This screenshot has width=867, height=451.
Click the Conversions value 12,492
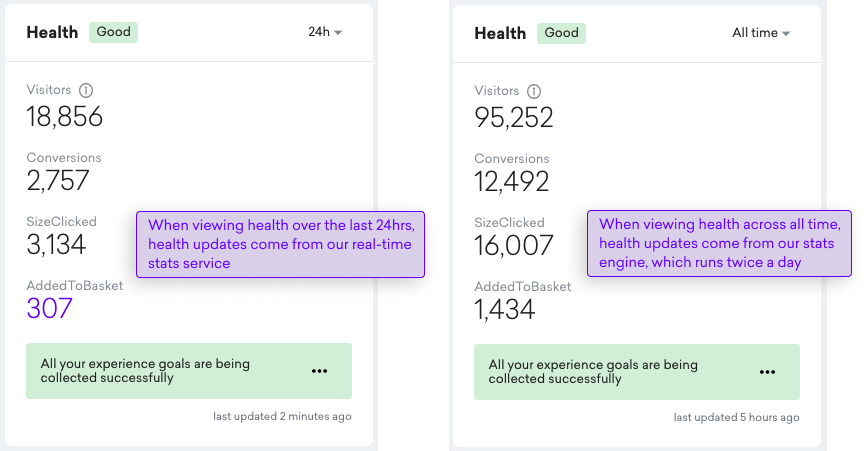tap(511, 182)
